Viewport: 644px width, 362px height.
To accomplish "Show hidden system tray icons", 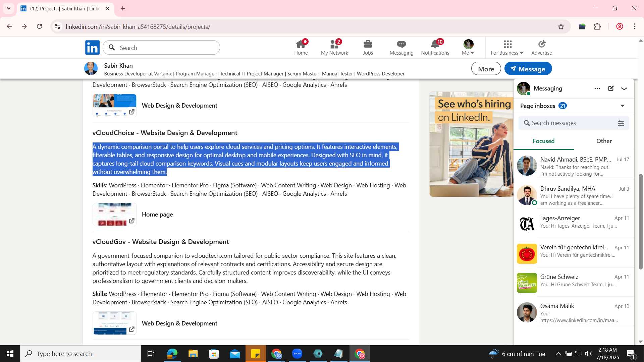I will (558, 354).
